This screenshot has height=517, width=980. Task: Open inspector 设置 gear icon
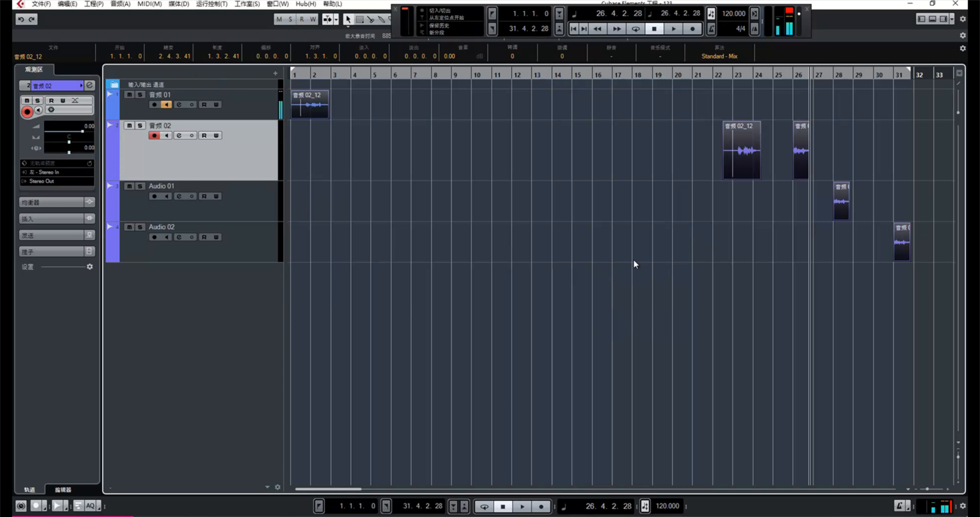[90, 267]
